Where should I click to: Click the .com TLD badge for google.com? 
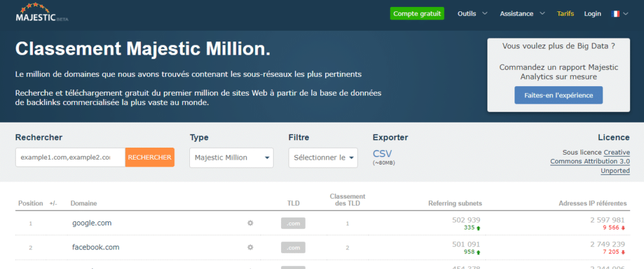pyautogui.click(x=293, y=223)
